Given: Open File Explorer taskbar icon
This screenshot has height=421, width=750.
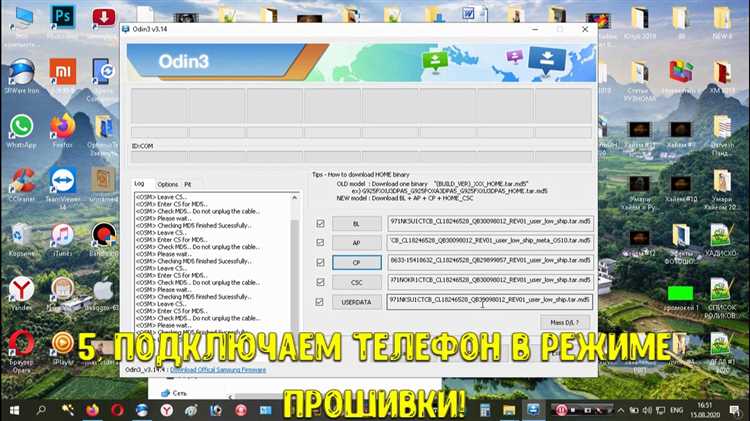Looking at the screenshot, I should [509, 410].
